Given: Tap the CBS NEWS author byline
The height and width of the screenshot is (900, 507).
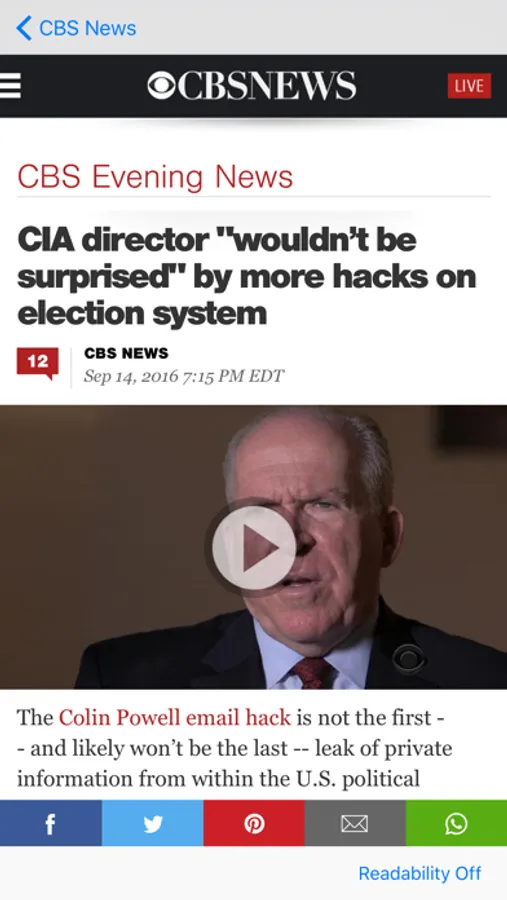Looking at the screenshot, I should click(x=126, y=354).
